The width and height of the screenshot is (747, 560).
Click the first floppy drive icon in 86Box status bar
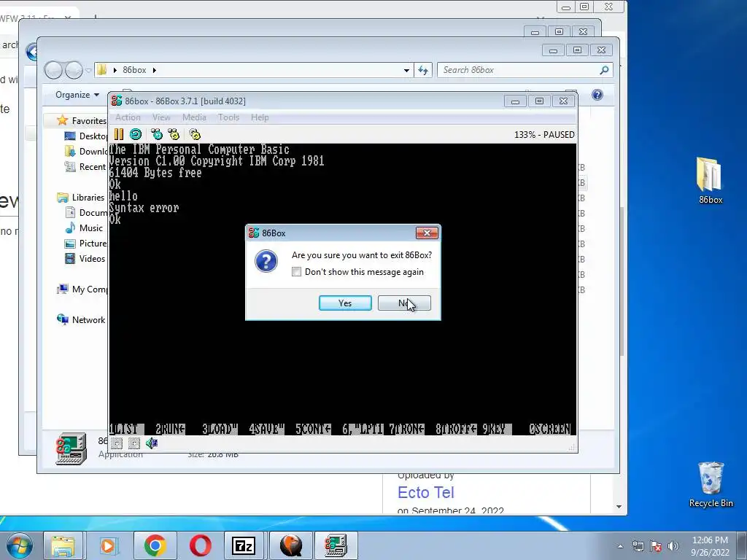click(117, 443)
